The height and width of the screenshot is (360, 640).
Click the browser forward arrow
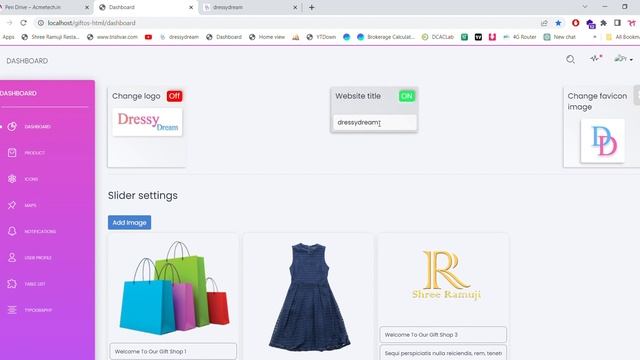click(10, 23)
